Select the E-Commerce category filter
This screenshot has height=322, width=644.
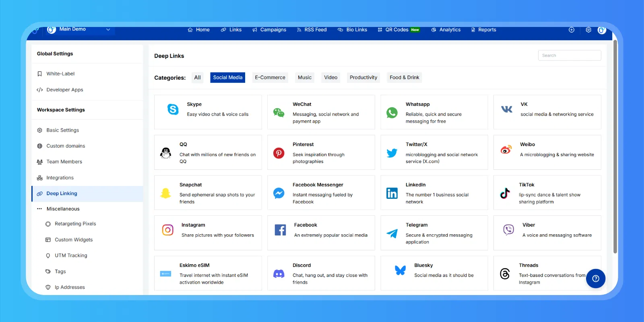pyautogui.click(x=270, y=78)
